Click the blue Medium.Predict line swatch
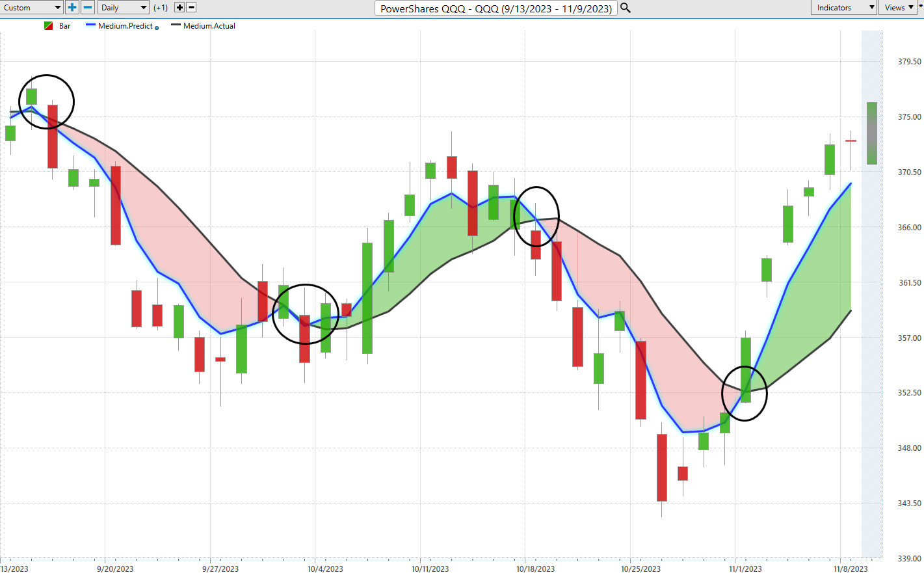 (x=90, y=25)
